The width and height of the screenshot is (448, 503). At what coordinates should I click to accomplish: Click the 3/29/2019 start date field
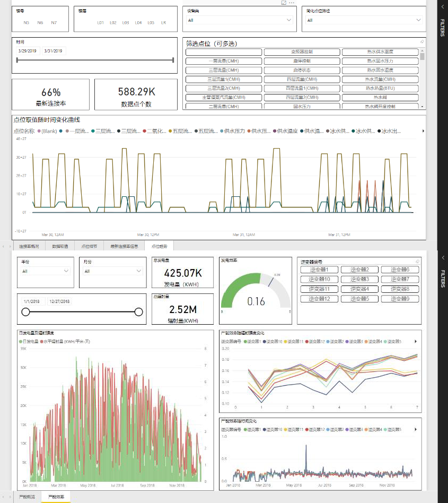coord(28,51)
